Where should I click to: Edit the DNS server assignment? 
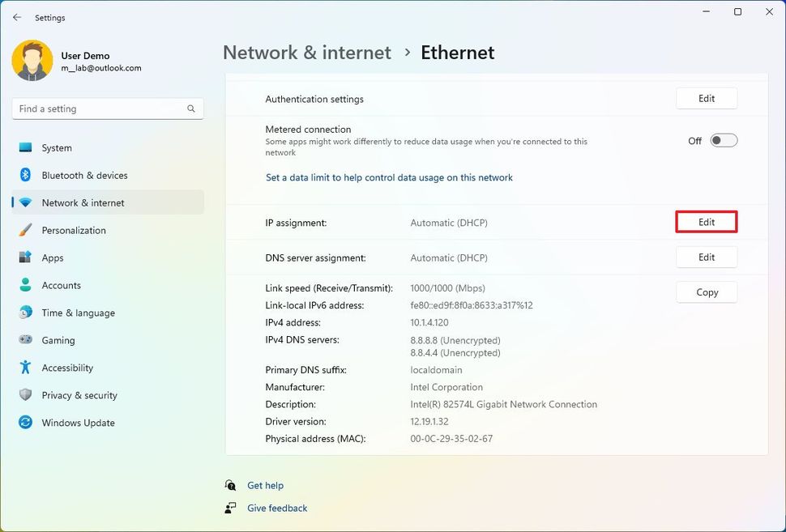706,257
